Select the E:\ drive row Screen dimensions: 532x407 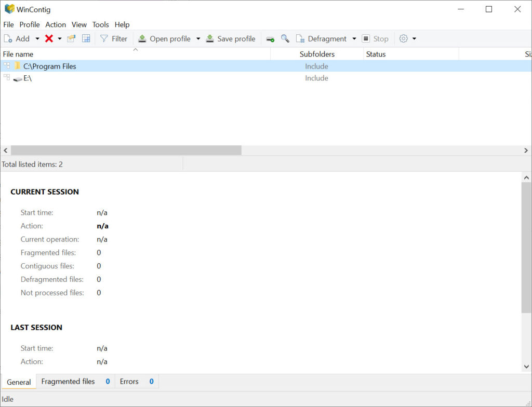click(266, 78)
